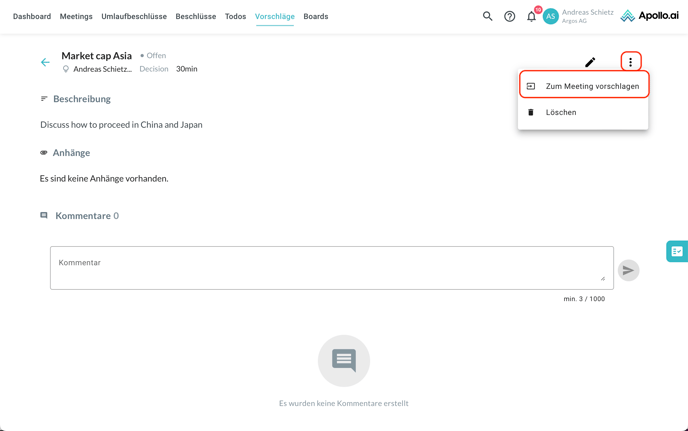Click the pencil edit icon
This screenshot has height=431, width=688.
click(x=590, y=62)
